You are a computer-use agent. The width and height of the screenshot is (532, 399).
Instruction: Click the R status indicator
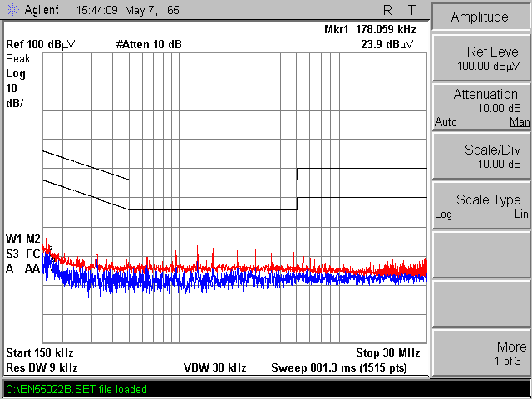tap(387, 11)
